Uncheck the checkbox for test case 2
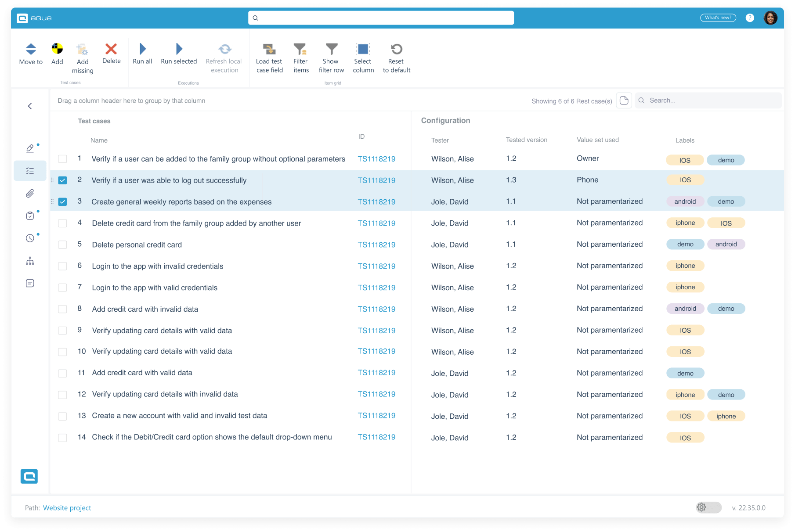The width and height of the screenshot is (795, 532). 62,180
